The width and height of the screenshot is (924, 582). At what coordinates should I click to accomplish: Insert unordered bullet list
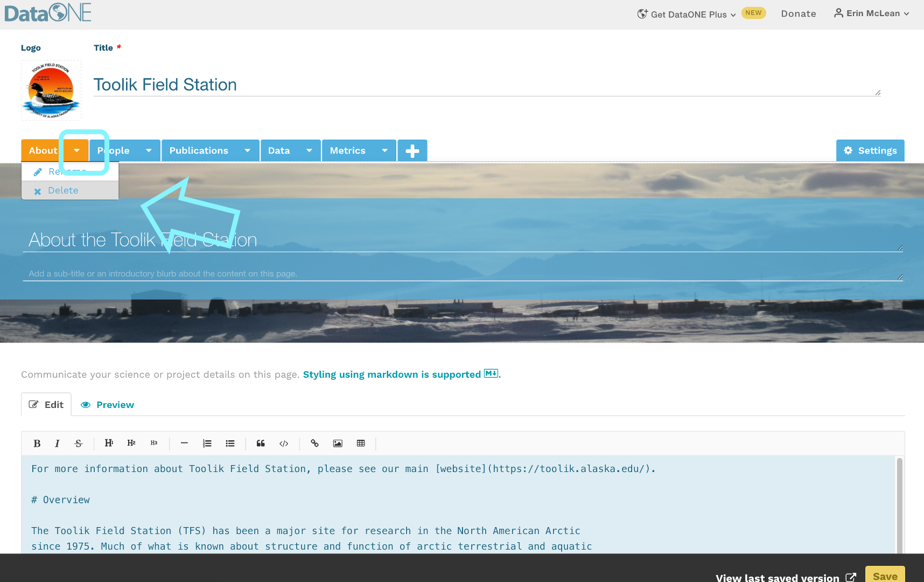[x=230, y=444]
